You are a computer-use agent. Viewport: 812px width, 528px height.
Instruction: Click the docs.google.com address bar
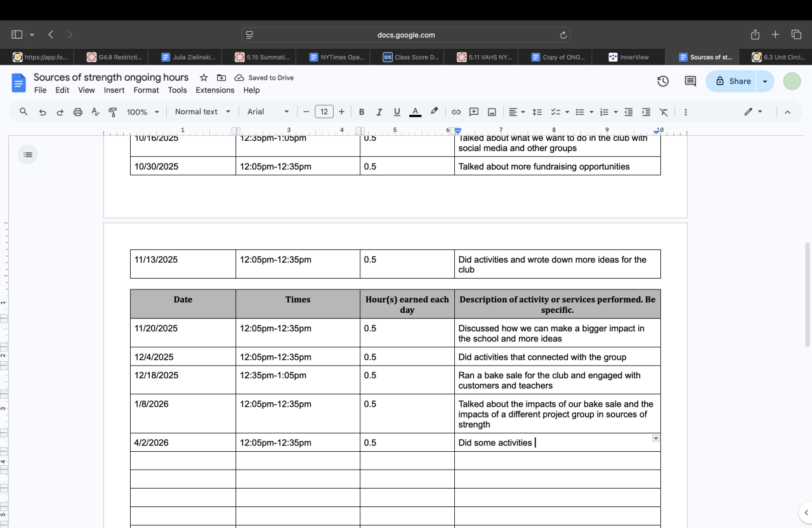pos(406,35)
